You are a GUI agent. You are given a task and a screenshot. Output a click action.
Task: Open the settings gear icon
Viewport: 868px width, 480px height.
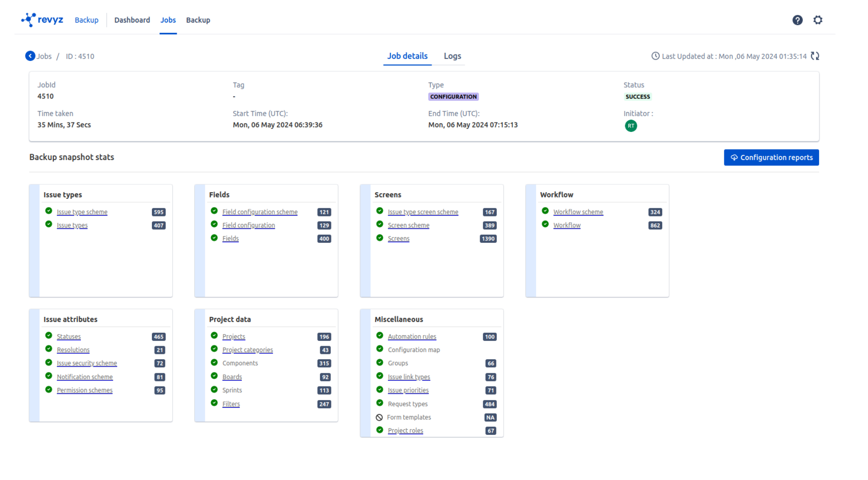pos(818,20)
